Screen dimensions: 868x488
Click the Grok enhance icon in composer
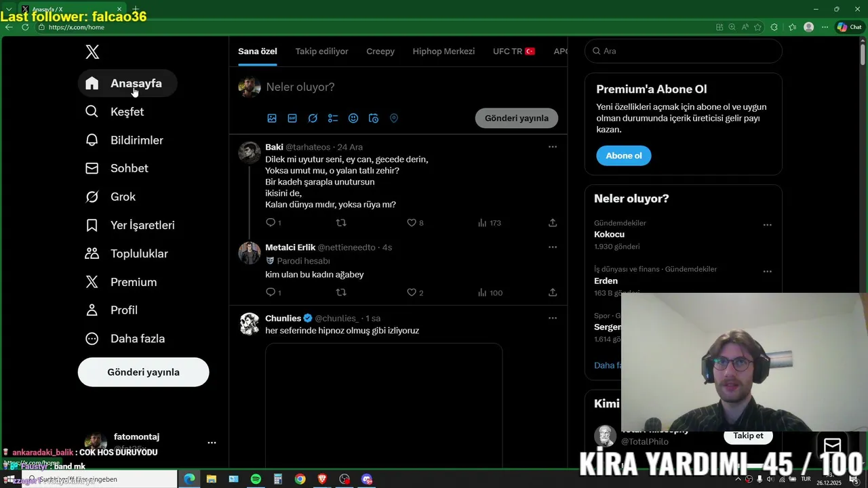click(313, 118)
